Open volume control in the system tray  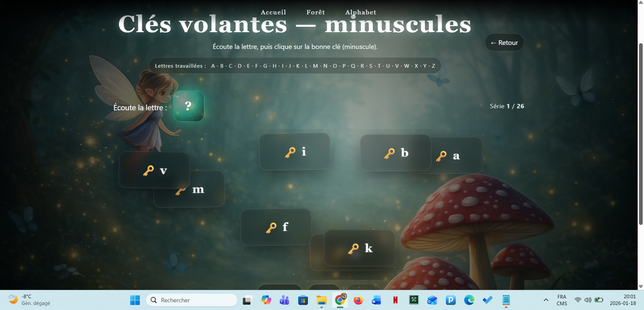pyautogui.click(x=588, y=300)
